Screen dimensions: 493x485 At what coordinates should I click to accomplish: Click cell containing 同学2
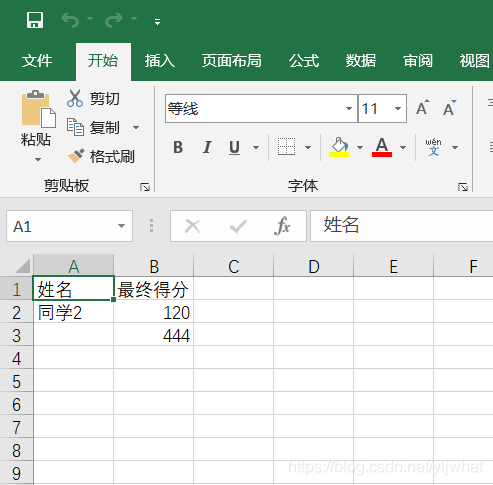[73, 312]
